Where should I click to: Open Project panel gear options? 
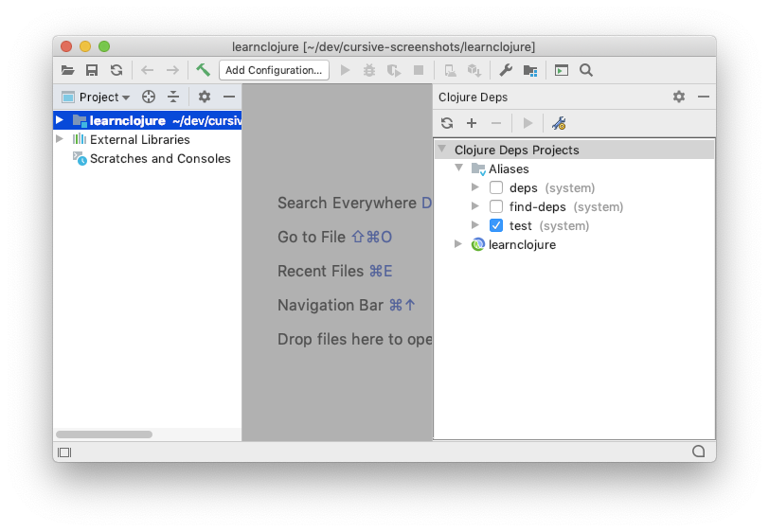[x=205, y=97]
